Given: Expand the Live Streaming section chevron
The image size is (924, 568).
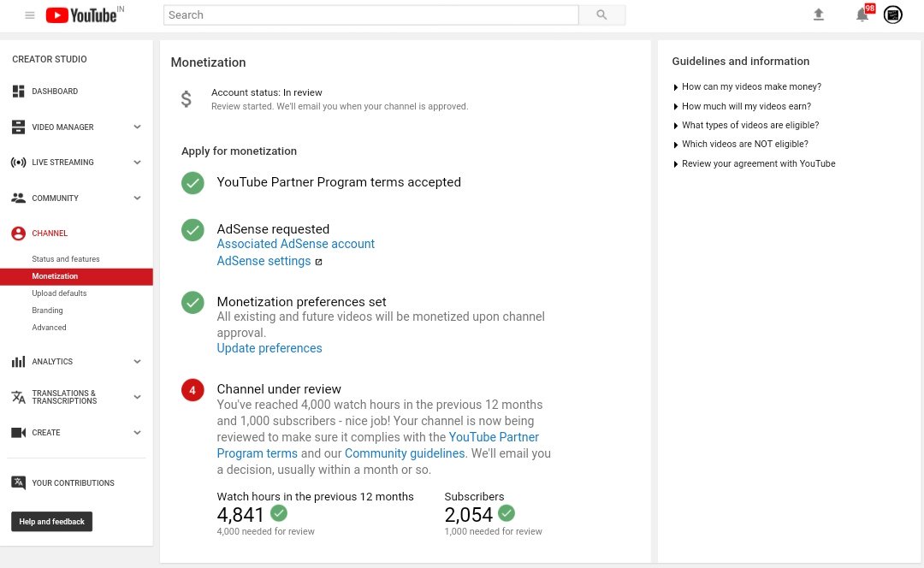Looking at the screenshot, I should point(137,162).
